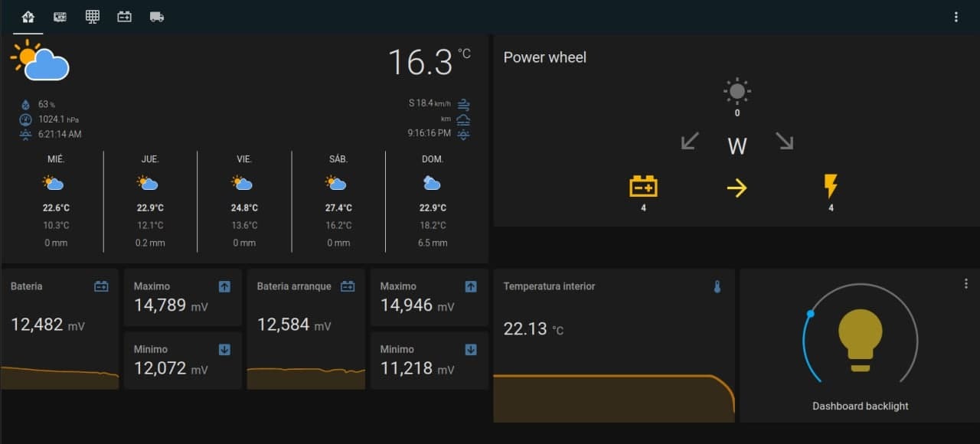Select the SÁB. forecast column
Image resolution: width=980 pixels, height=444 pixels.
[338, 202]
